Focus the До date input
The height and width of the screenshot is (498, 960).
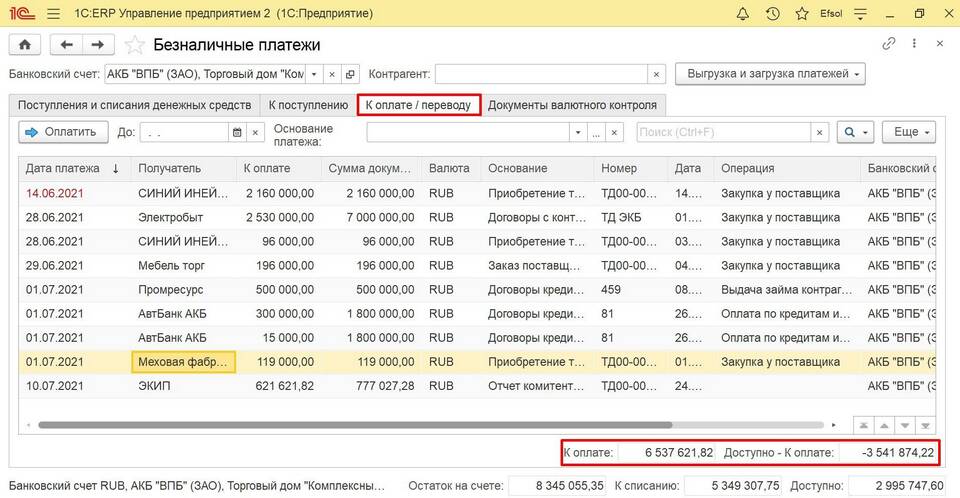[x=184, y=132]
